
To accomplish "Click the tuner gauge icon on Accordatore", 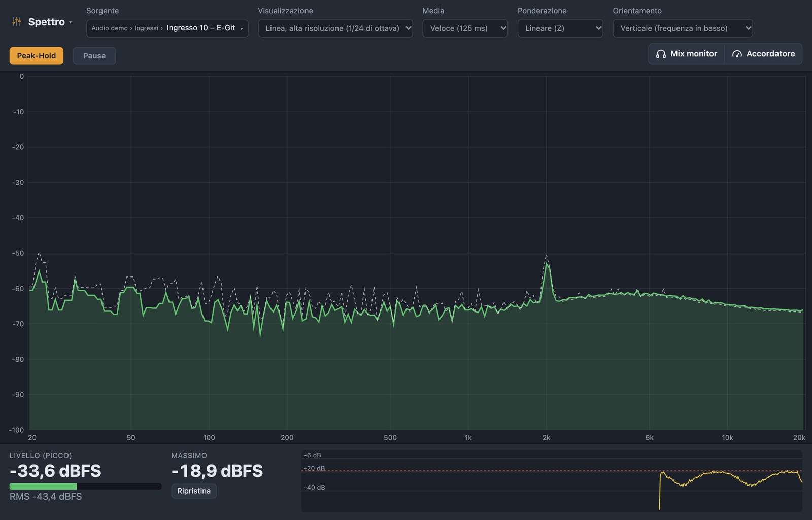I will click(x=737, y=54).
